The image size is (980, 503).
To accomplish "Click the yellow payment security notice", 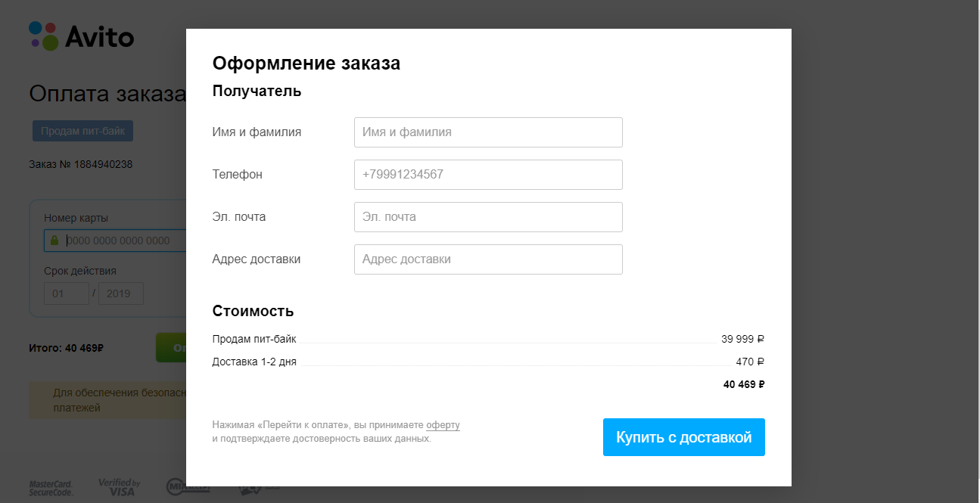I will (107, 400).
